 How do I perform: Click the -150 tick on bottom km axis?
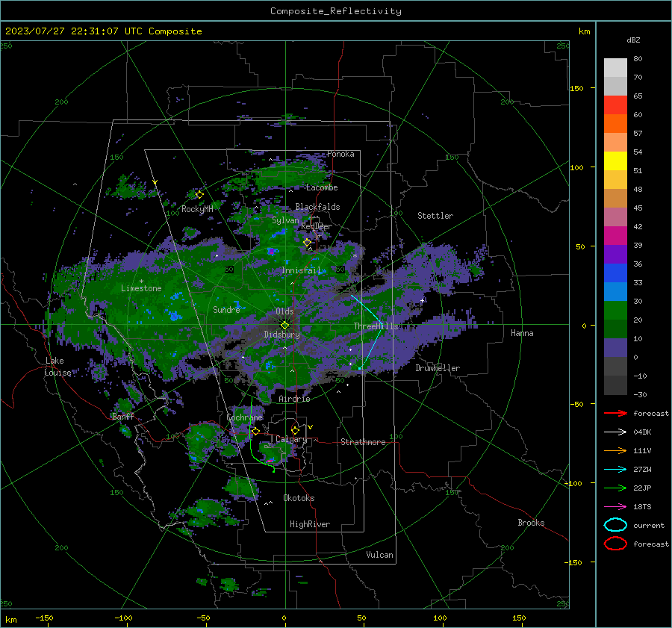[x=44, y=618]
